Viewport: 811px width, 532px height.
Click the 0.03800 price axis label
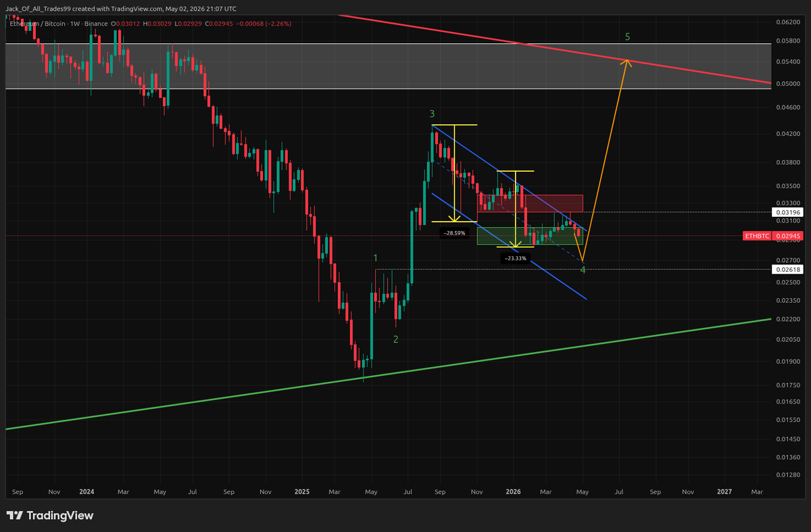click(787, 162)
